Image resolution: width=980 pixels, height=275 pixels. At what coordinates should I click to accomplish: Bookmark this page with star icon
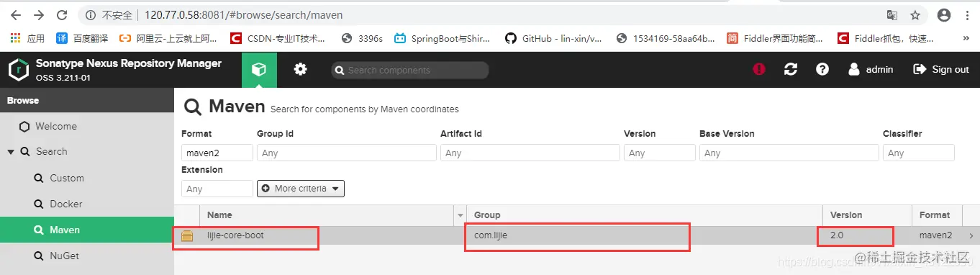pos(915,15)
